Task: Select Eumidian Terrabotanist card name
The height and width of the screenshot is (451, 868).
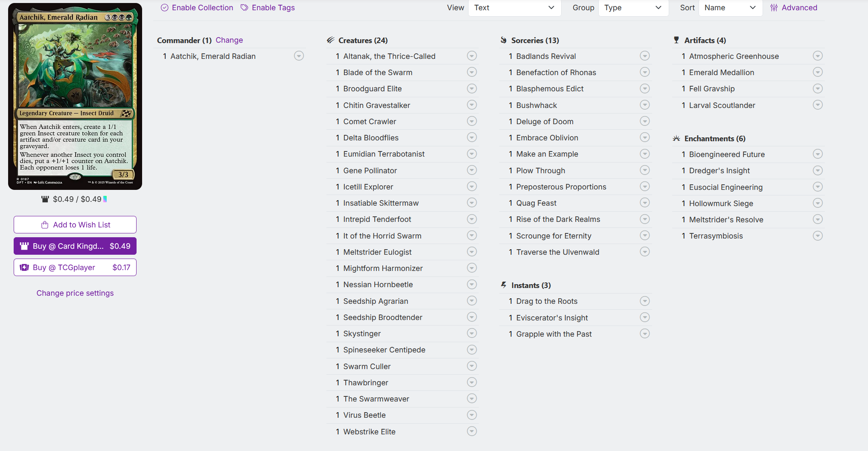Action: coord(384,154)
